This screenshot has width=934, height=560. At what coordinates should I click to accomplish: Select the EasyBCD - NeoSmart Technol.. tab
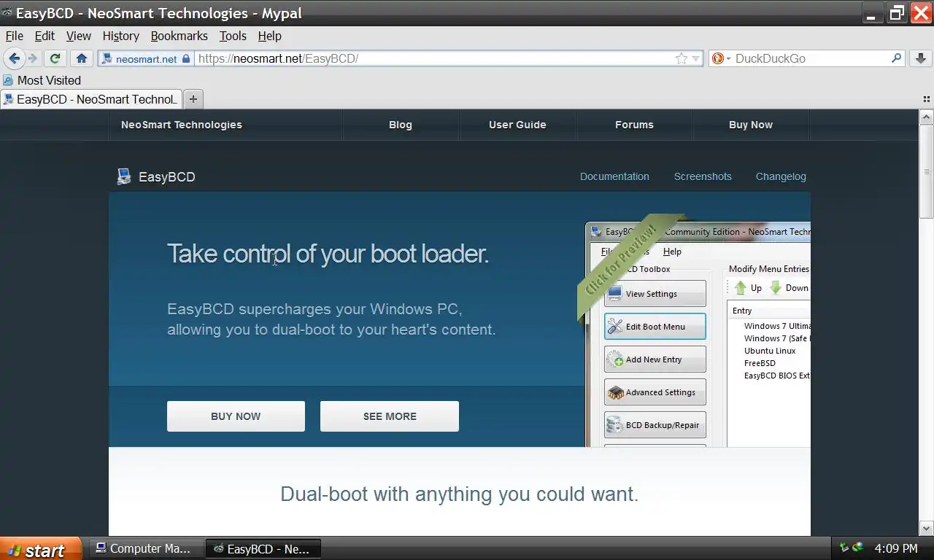[90, 99]
